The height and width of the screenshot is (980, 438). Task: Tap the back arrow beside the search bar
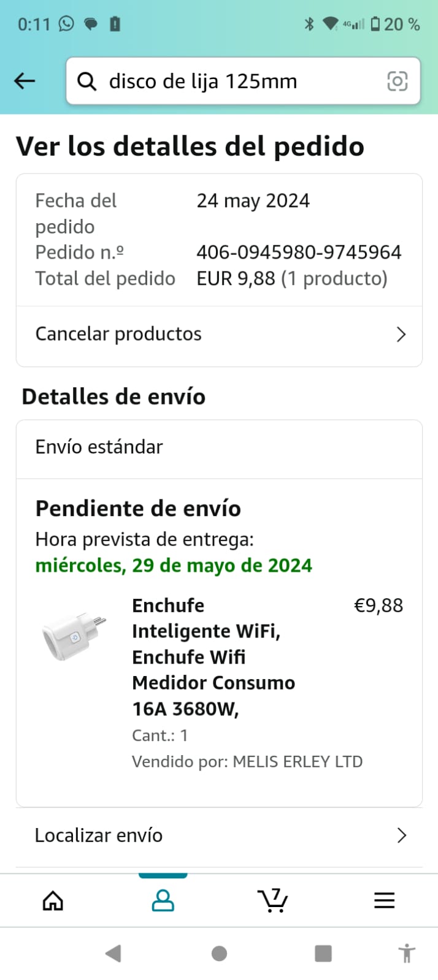click(25, 81)
